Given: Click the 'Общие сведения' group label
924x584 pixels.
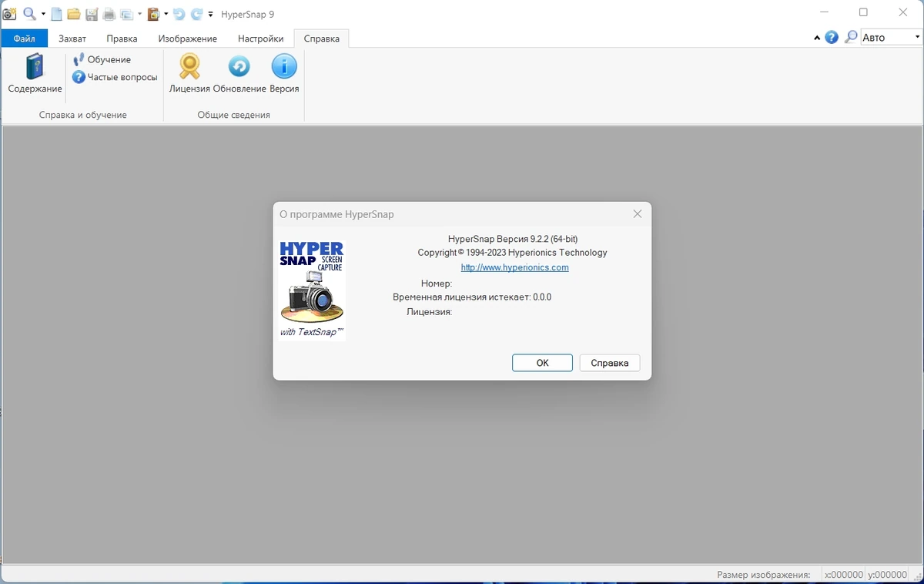Looking at the screenshot, I should click(234, 115).
